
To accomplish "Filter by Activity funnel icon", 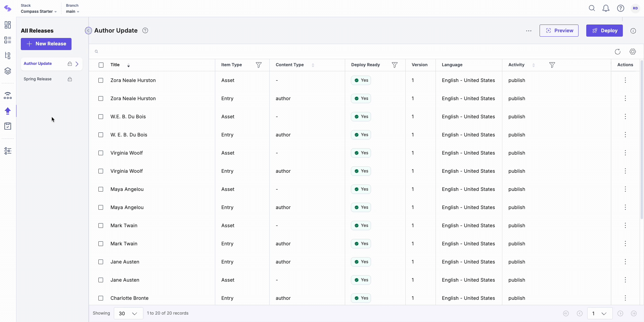I will click(552, 65).
